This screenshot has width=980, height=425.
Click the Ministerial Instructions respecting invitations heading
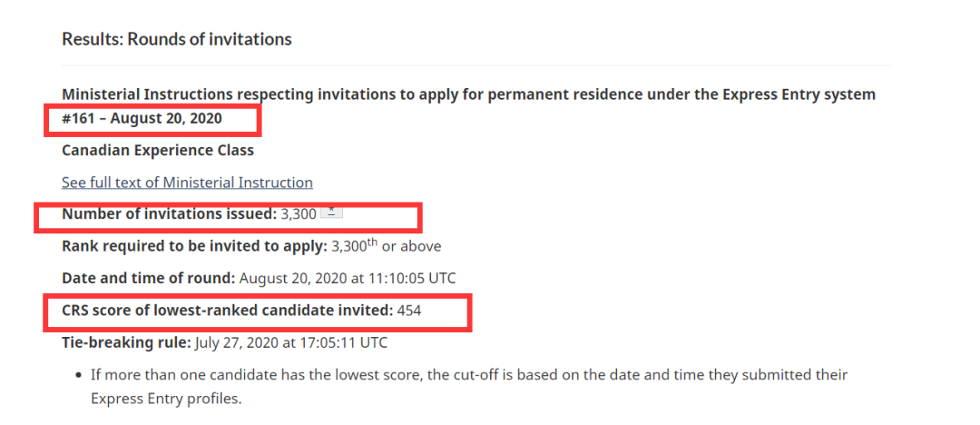[469, 94]
